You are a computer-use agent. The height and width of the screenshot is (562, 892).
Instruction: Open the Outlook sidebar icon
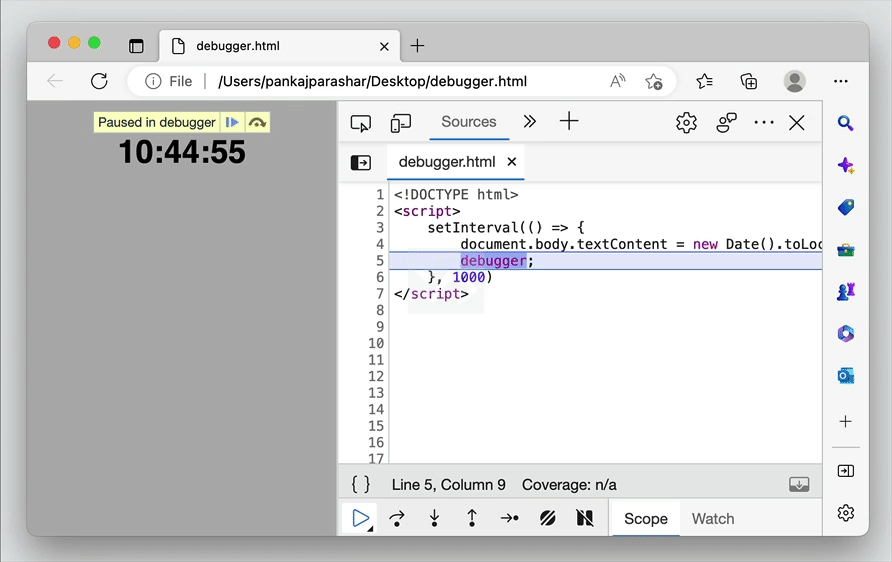pyautogui.click(x=845, y=375)
